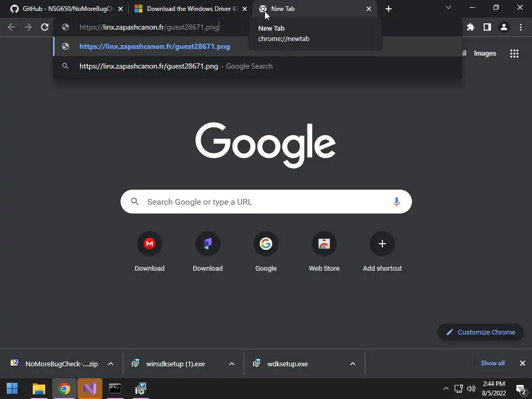This screenshot has height=399, width=532.
Task: Click the Search Google or type a URL box
Action: [266, 202]
